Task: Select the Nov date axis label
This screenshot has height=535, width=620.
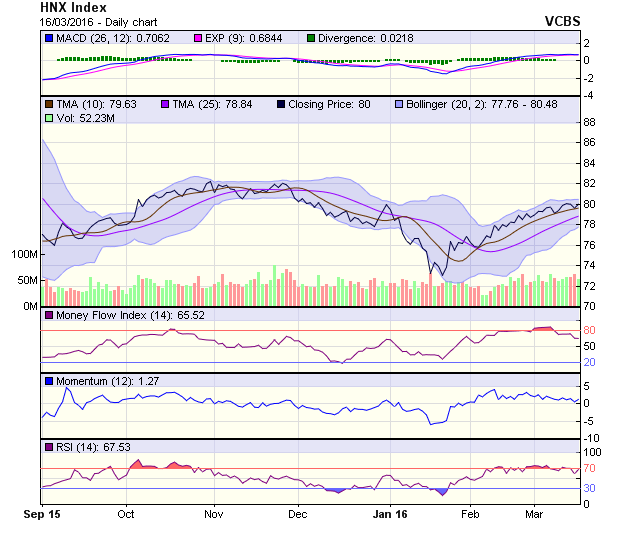Action: (x=212, y=513)
